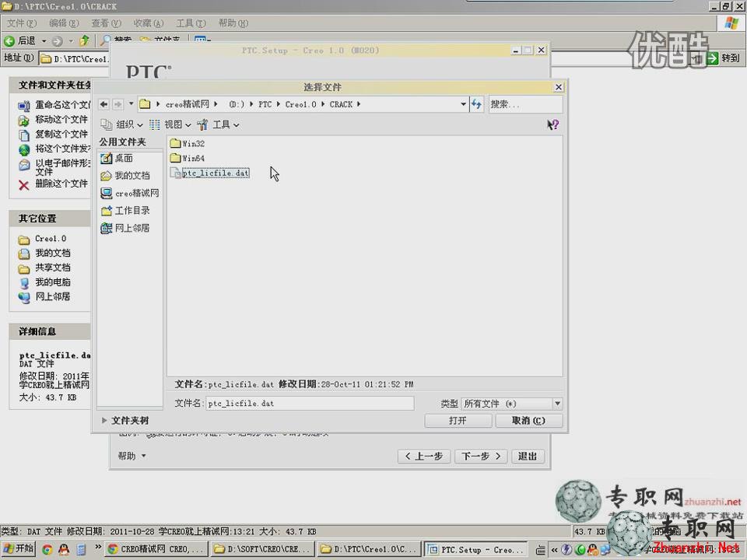747x560 pixels.
Task: Switch to the PTC.Setup taskbar button
Action: pyautogui.click(x=476, y=550)
